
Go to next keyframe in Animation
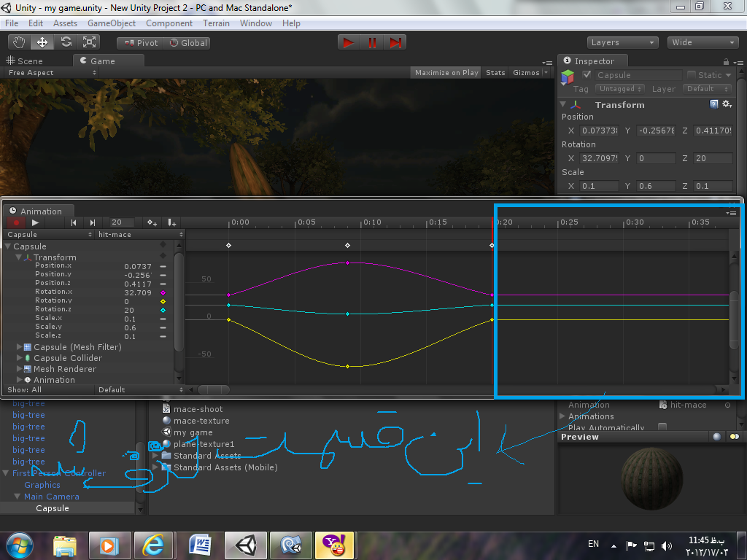click(93, 222)
